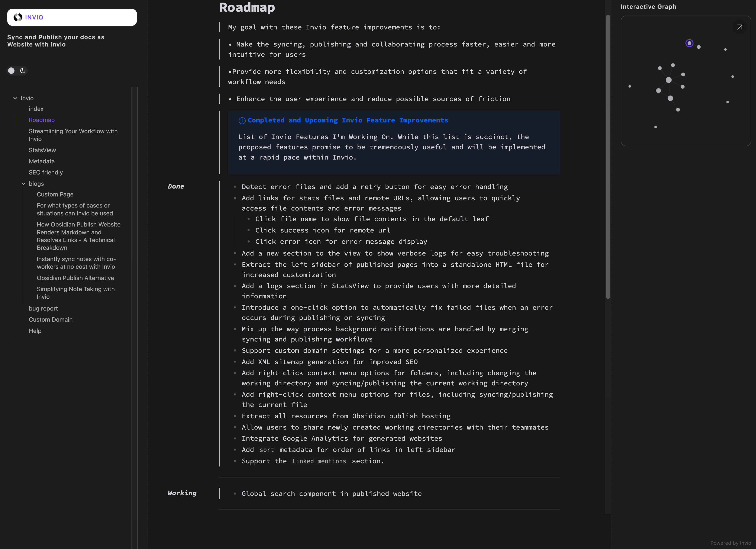Click the Interactive Graph heading
The image size is (756, 549).
point(648,6)
